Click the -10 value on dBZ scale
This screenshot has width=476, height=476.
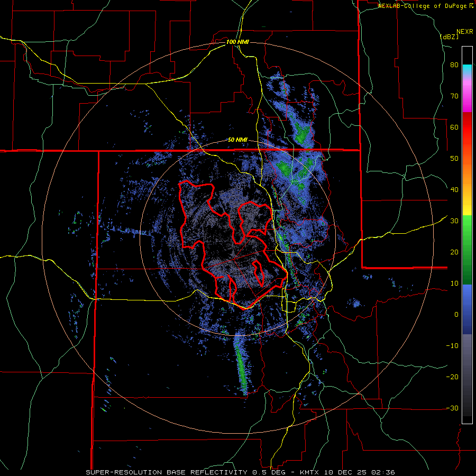(x=452, y=346)
